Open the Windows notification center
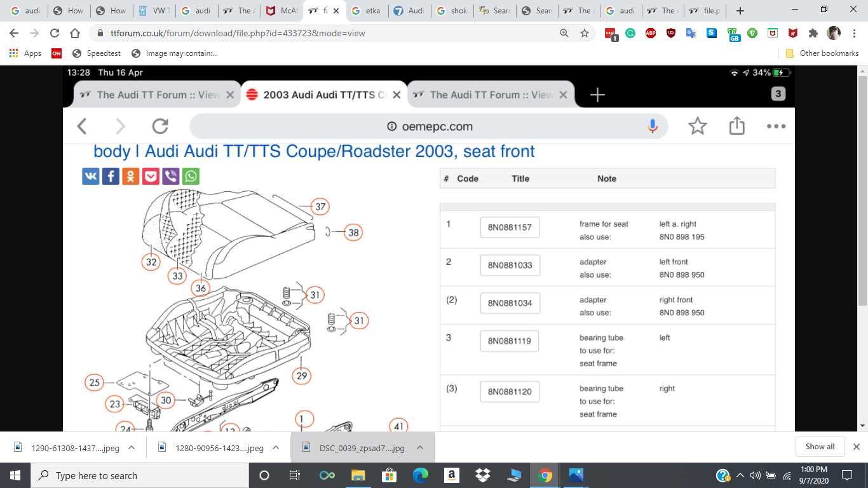Screen dimensions: 868x488 pyautogui.click(x=846, y=475)
